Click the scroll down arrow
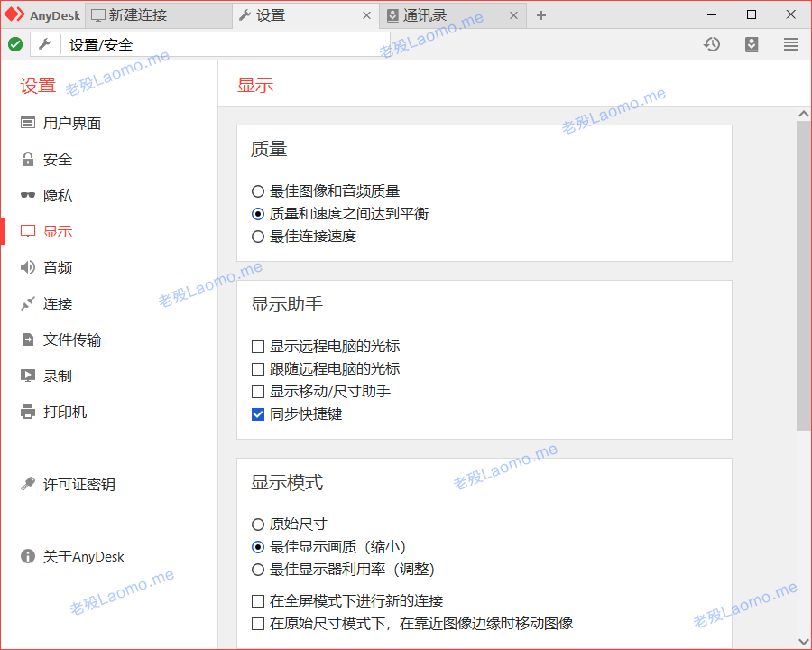 point(804,642)
